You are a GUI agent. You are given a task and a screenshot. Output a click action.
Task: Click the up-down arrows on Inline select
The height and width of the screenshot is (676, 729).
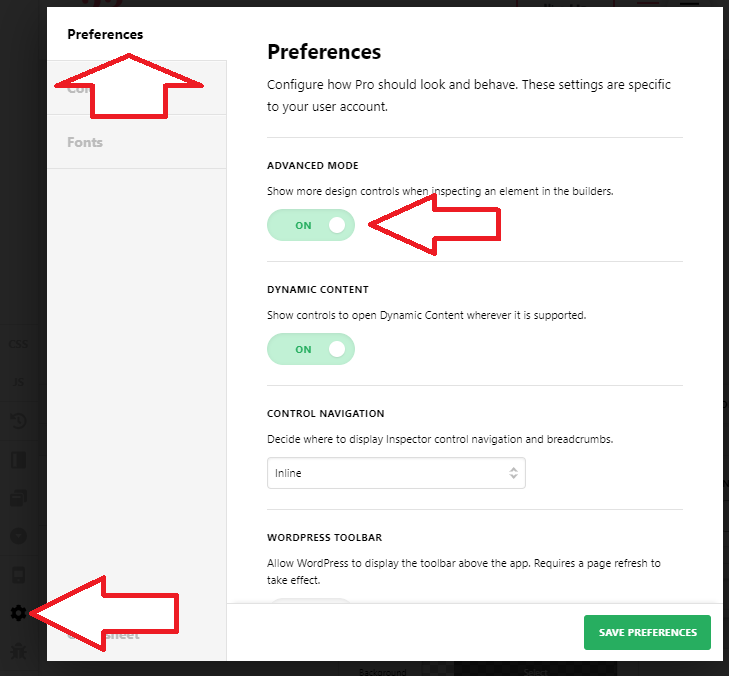pyautogui.click(x=513, y=473)
